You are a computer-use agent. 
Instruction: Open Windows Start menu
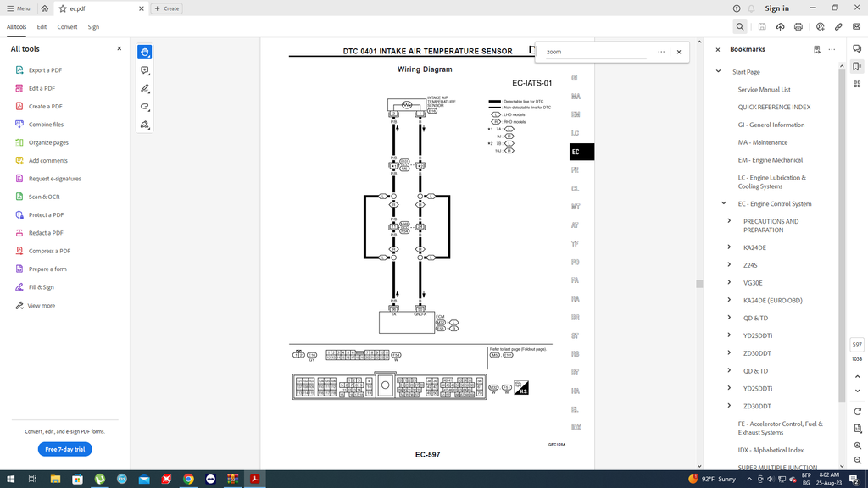pyautogui.click(x=10, y=480)
